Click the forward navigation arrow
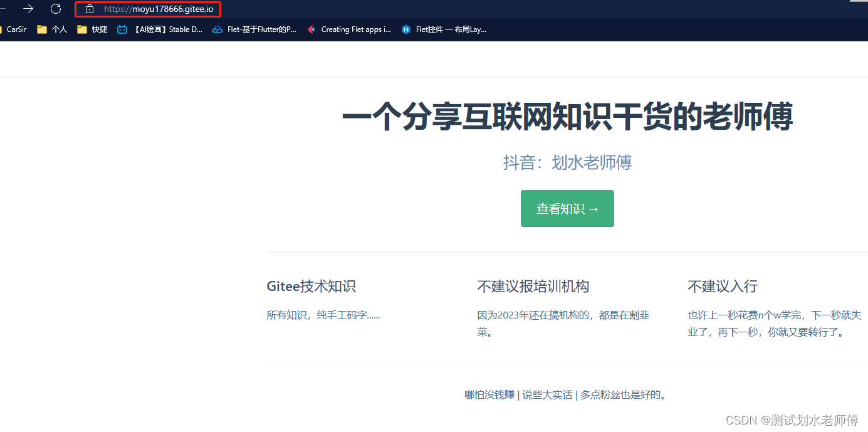 28,9
